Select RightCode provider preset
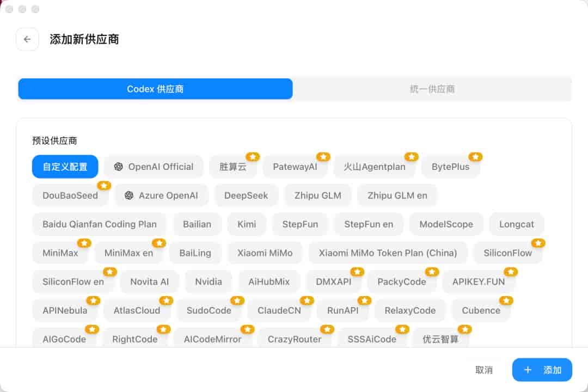The height and width of the screenshot is (392, 588). [134, 339]
